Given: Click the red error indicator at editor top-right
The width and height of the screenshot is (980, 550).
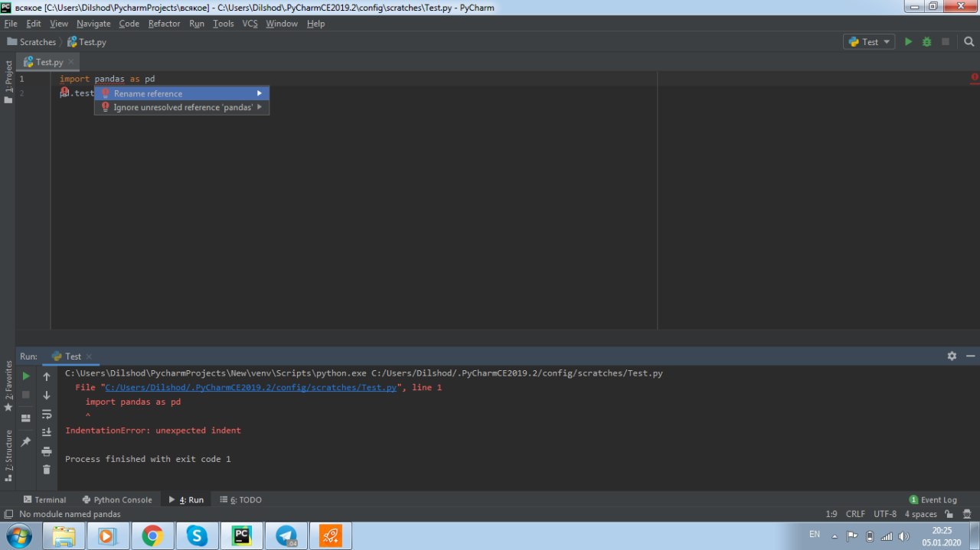Looking at the screenshot, I should (x=975, y=77).
